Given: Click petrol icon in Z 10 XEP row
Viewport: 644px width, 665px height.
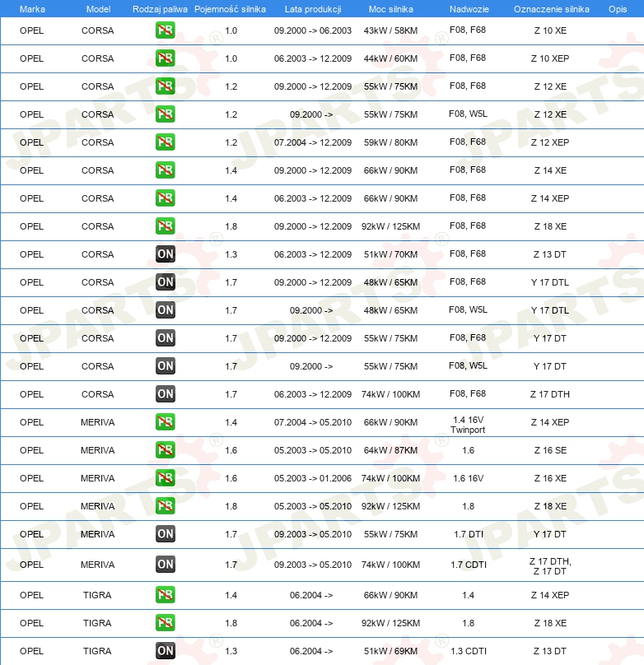Looking at the screenshot, I should pos(165,58).
